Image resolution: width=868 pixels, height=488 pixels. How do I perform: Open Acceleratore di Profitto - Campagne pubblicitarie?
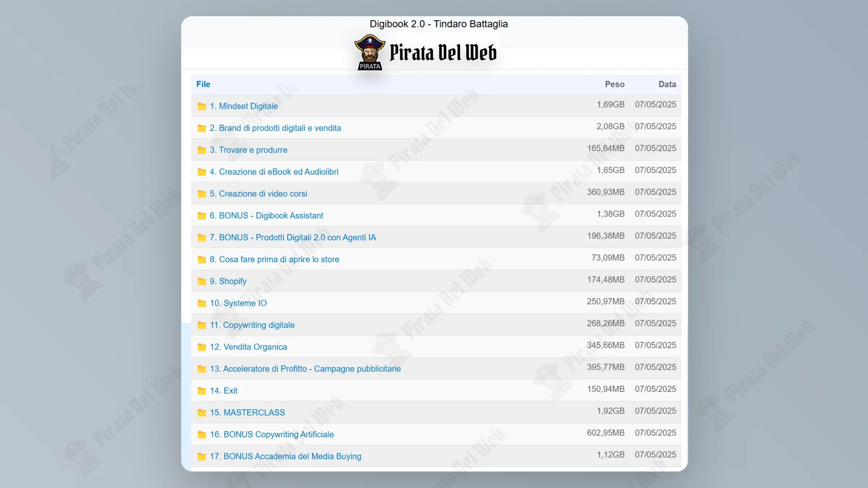coord(305,369)
